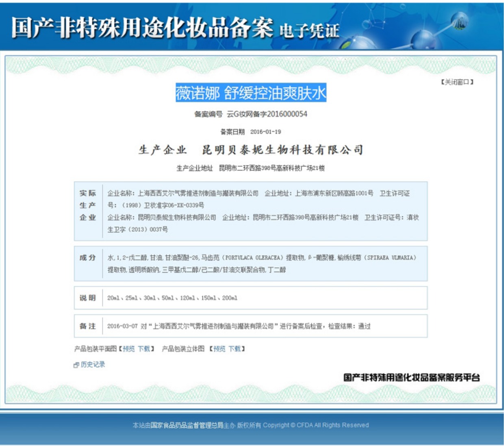Click the remark text dated 2016-03-07
Screen dimensions: 504x446
[x=239, y=326]
